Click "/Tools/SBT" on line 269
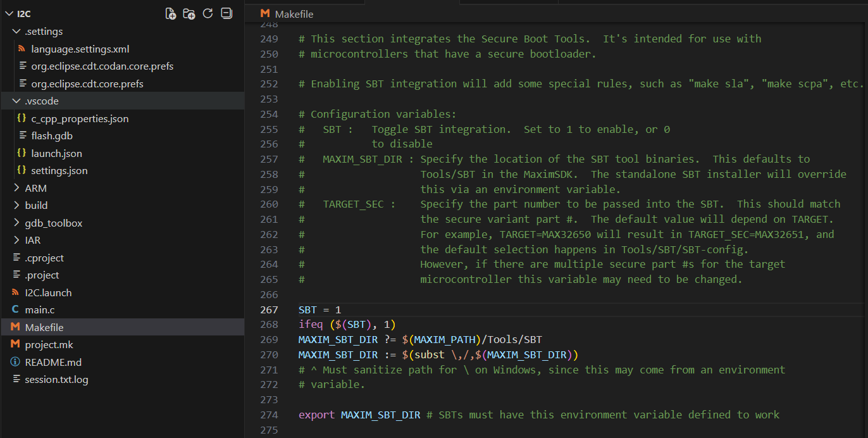The image size is (868, 438). [512, 340]
